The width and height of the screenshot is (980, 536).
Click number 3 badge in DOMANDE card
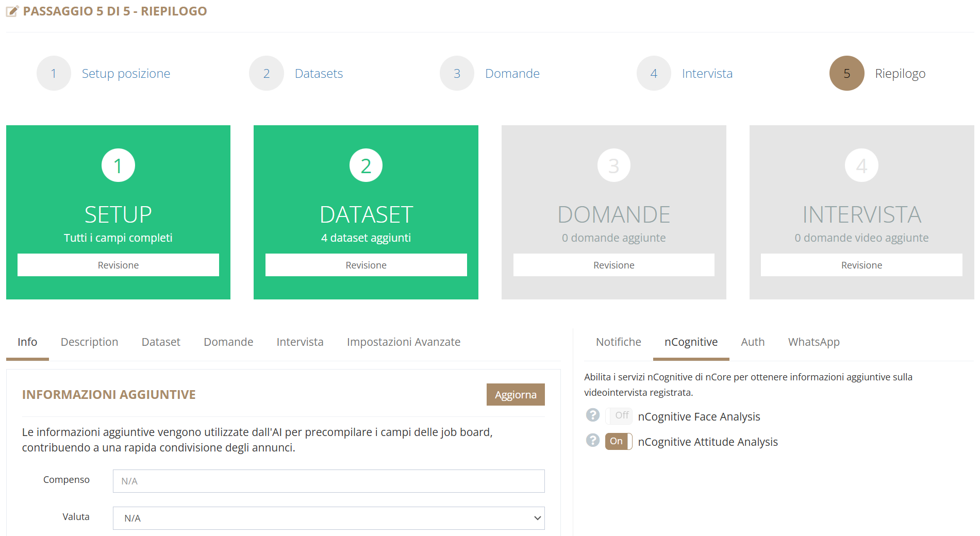pyautogui.click(x=613, y=165)
